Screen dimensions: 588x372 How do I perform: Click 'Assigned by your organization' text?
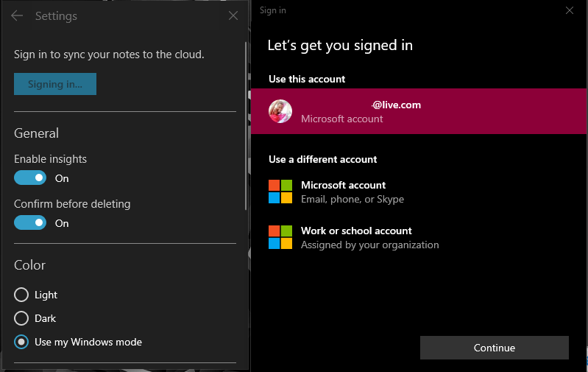pyautogui.click(x=369, y=245)
